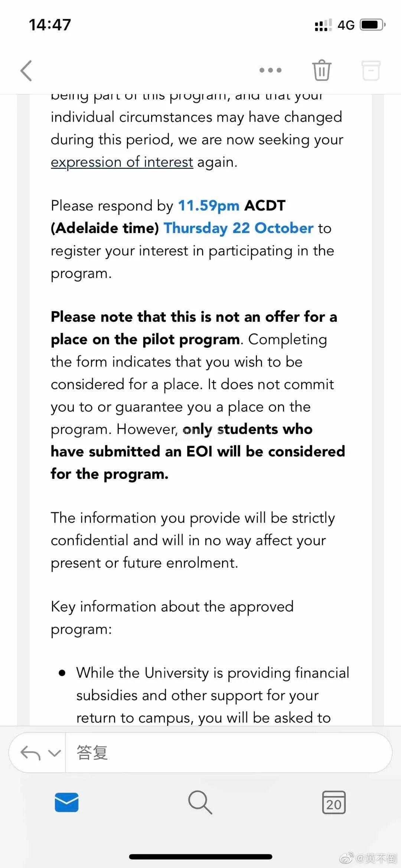This screenshot has height=868, width=401.
Task: Tap the 4G network indicator
Action: 346,25
